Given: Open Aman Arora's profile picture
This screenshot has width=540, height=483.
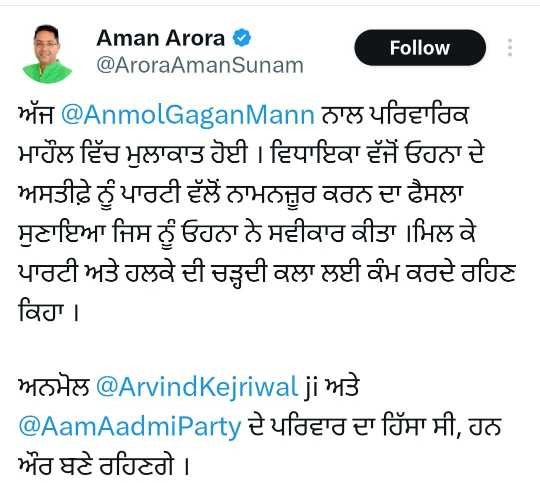Looking at the screenshot, I should coord(47,54).
